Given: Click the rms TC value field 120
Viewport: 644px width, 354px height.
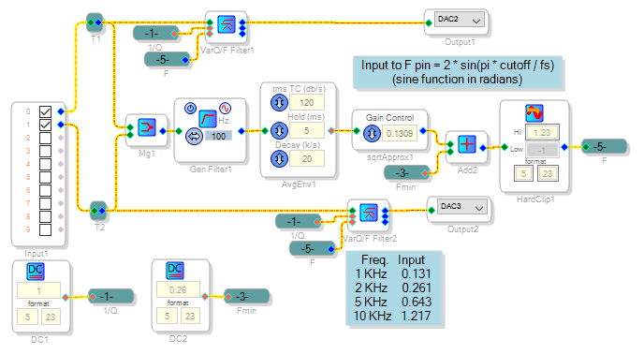Looking at the screenshot, I should tap(307, 102).
